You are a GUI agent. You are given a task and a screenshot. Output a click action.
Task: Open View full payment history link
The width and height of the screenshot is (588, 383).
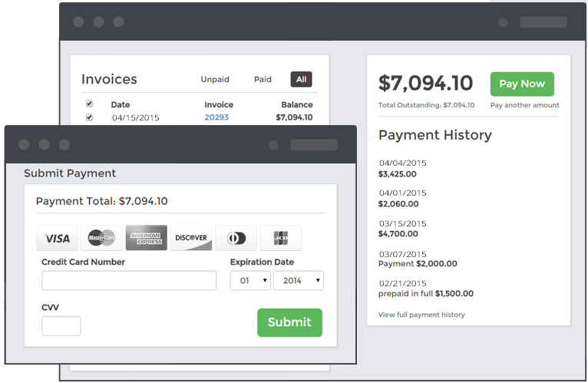(421, 315)
